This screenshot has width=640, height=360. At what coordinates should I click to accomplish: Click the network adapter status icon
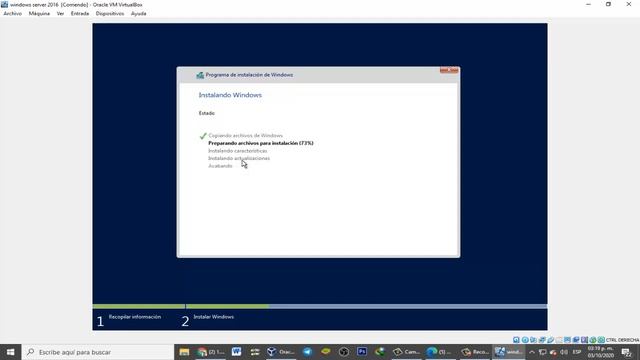(x=542, y=340)
